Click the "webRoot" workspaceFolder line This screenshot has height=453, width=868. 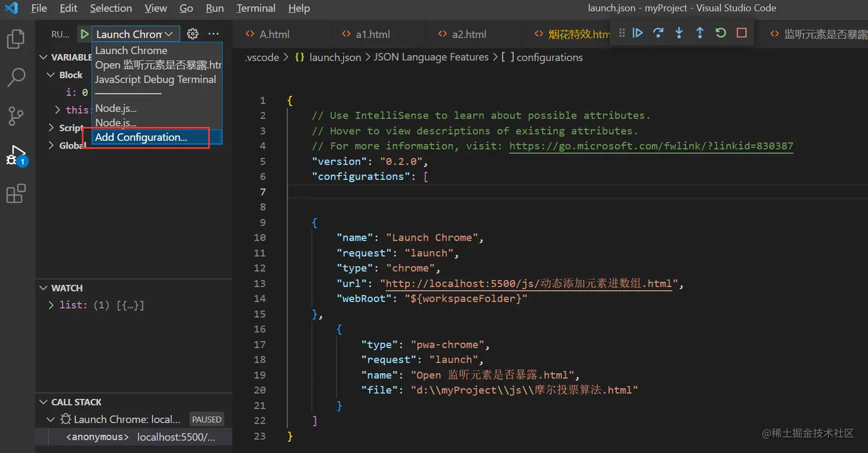coord(432,299)
